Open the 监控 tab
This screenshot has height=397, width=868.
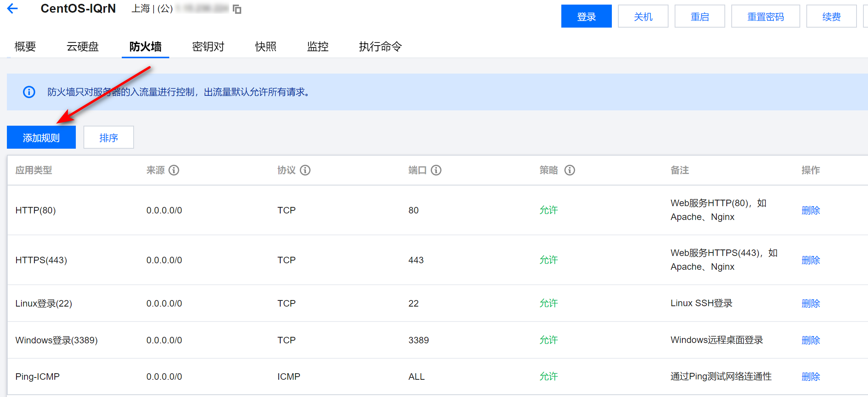318,47
